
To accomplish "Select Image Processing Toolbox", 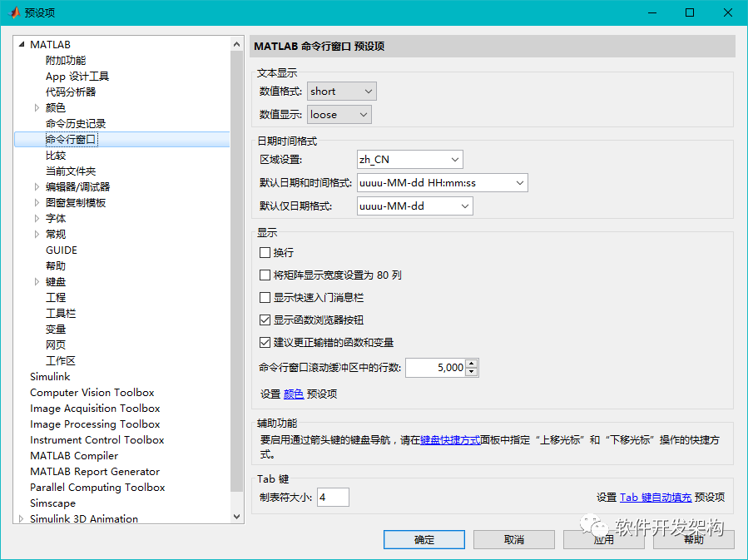I will coord(95,424).
